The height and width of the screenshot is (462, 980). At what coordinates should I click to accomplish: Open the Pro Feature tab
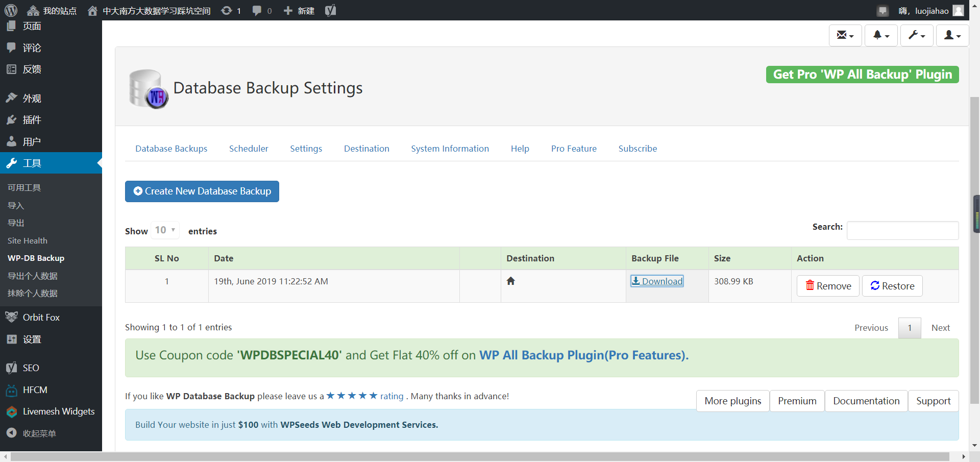[x=574, y=149]
